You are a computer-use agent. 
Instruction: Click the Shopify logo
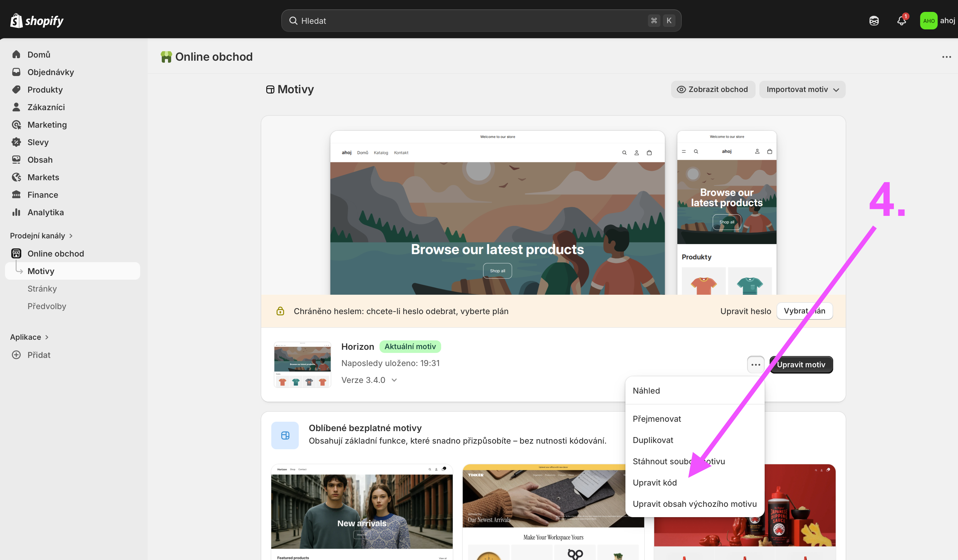pos(37,21)
